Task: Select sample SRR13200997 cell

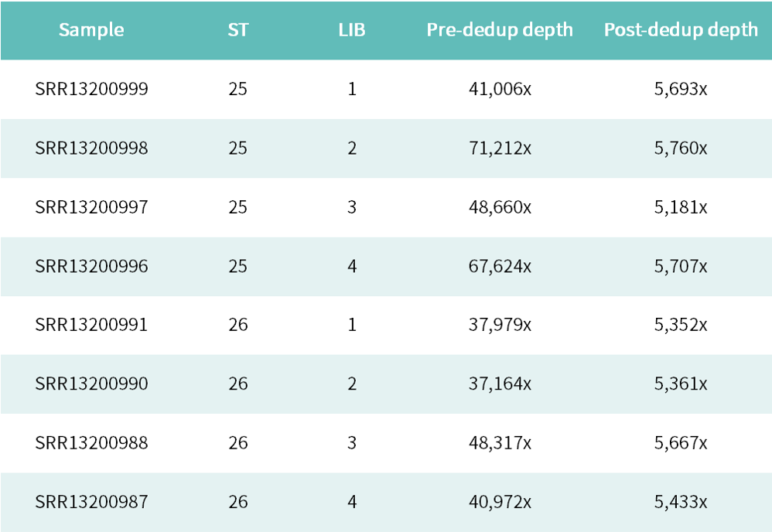Action: [91, 207]
